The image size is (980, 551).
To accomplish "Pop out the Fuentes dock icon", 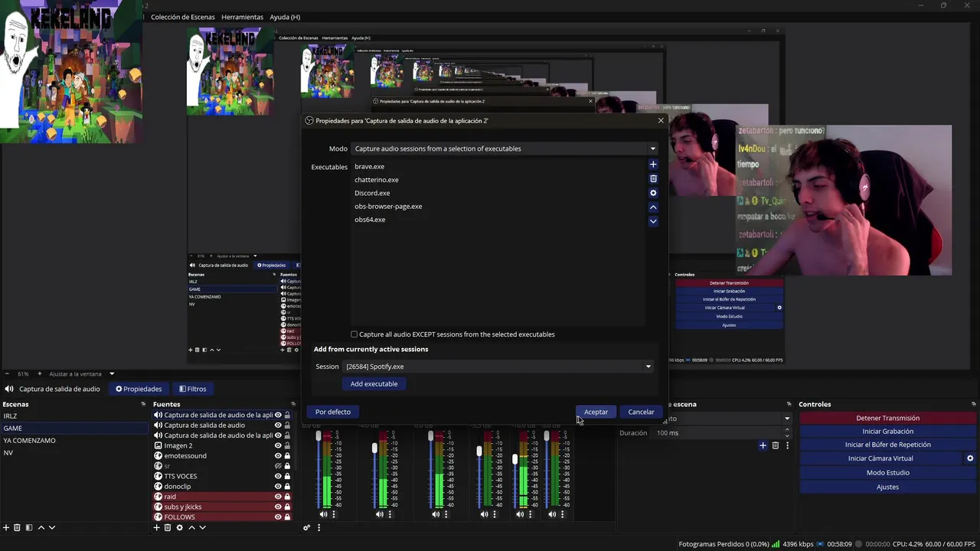I will (293, 404).
